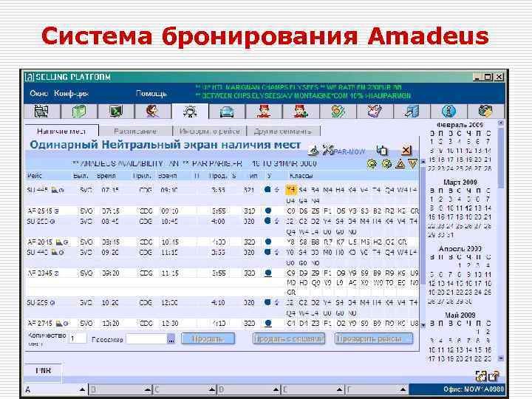
Task: Expand the F window dropdown arrow
Action: 403,389
